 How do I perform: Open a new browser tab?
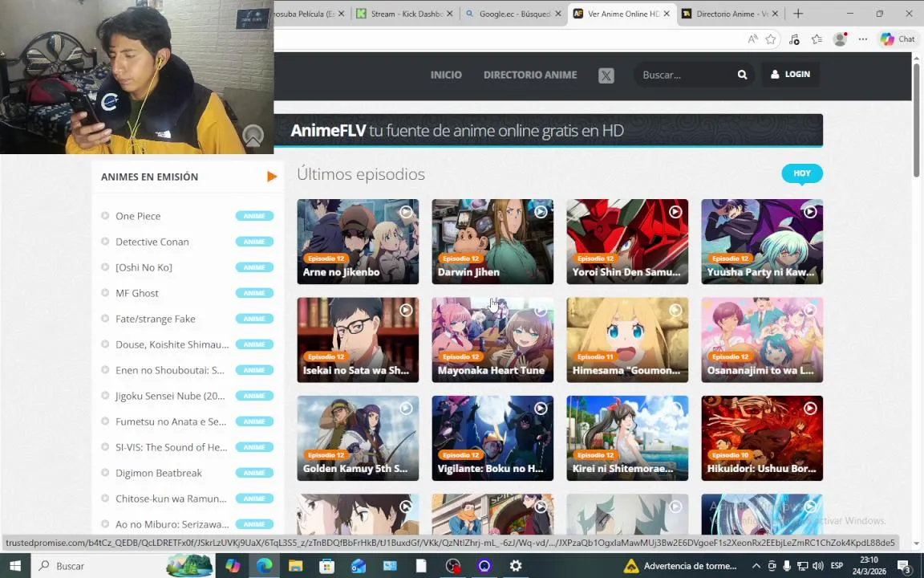(x=798, y=14)
